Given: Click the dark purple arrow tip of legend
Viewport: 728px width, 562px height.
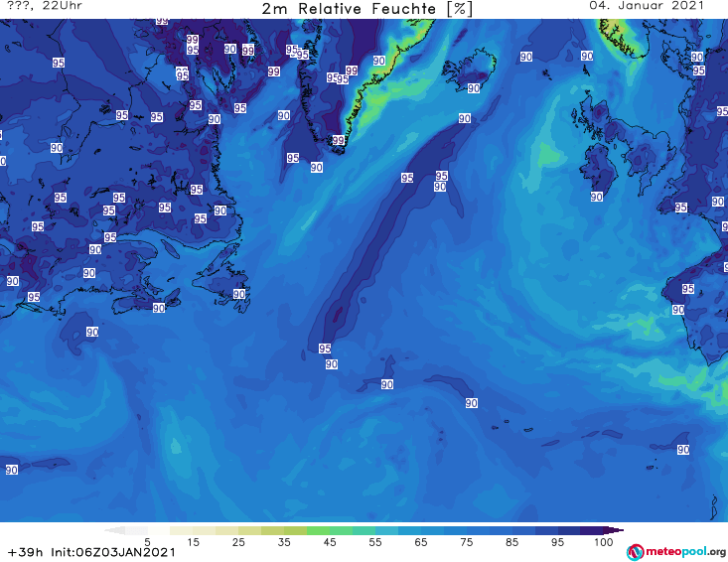Looking at the screenshot, I should pyautogui.click(x=616, y=530).
